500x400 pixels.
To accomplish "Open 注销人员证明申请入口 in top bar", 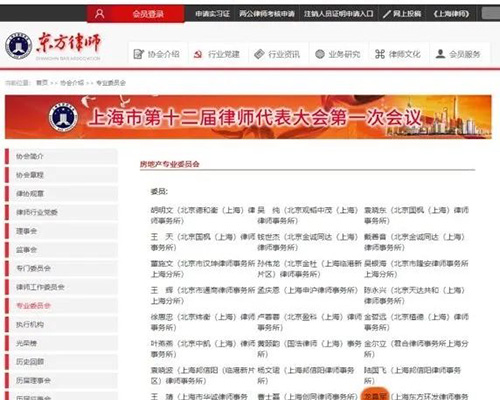I will point(338,14).
